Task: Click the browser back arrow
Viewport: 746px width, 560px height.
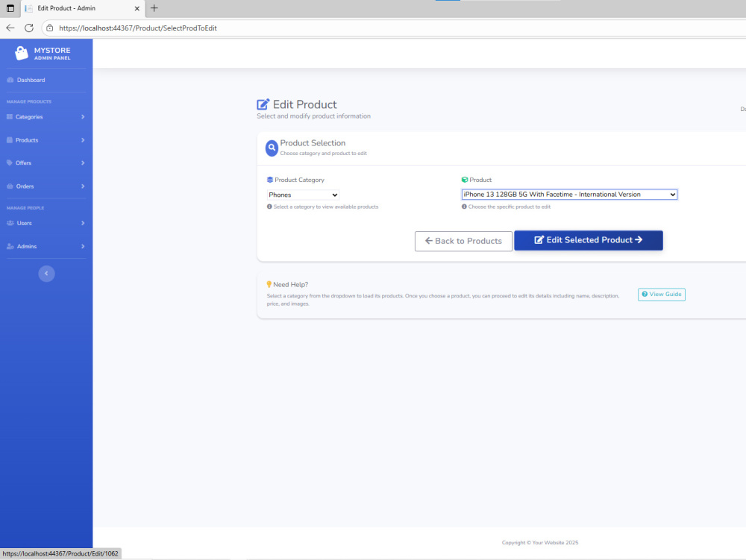Action: [x=10, y=28]
